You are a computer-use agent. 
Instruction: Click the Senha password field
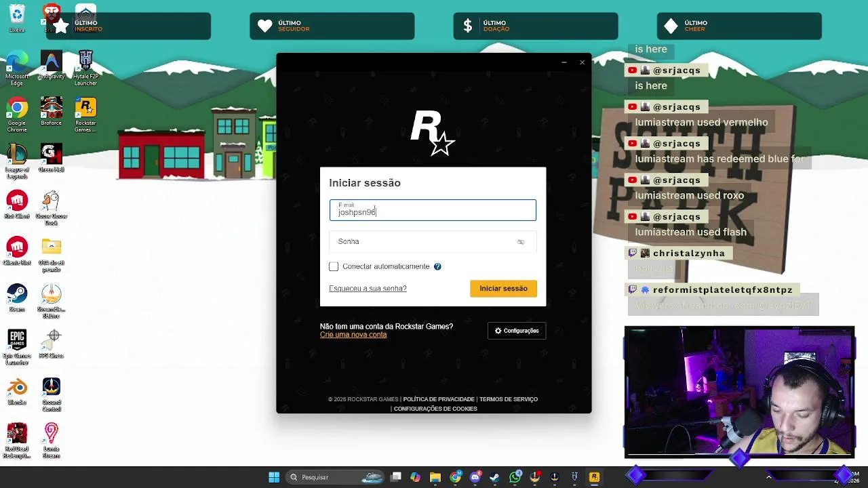[433, 241]
